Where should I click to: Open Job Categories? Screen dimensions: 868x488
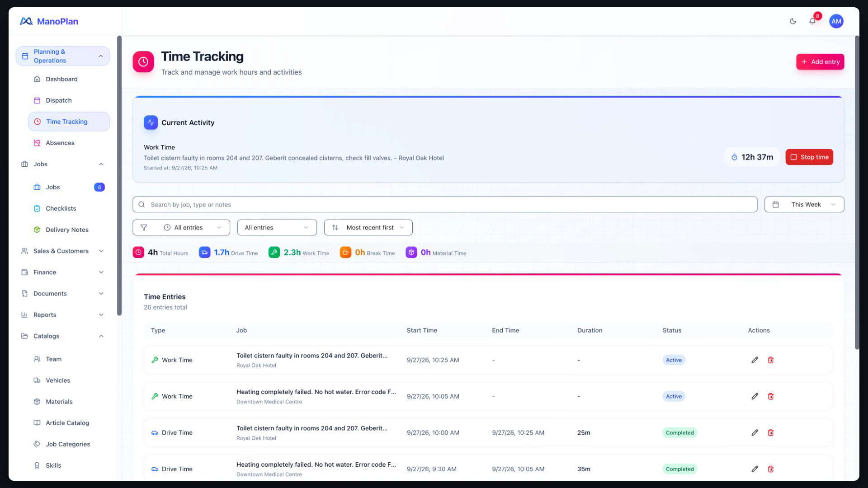pyautogui.click(x=69, y=444)
